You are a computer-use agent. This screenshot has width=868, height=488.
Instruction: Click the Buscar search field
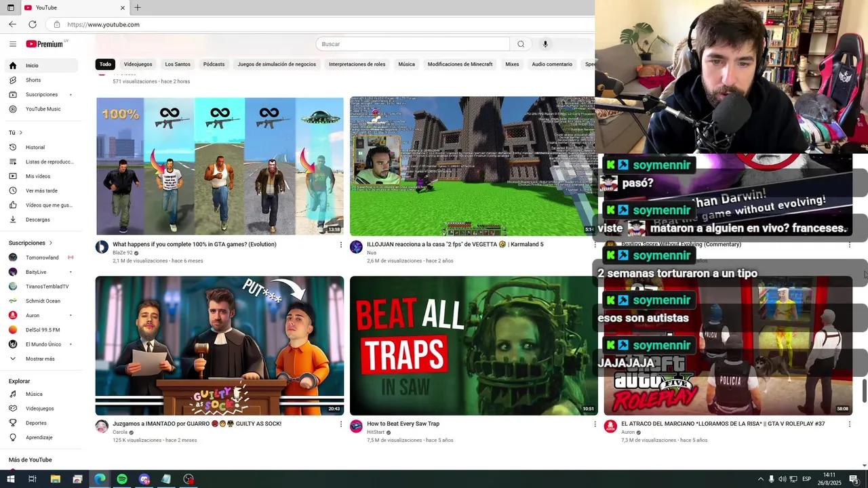coord(412,44)
